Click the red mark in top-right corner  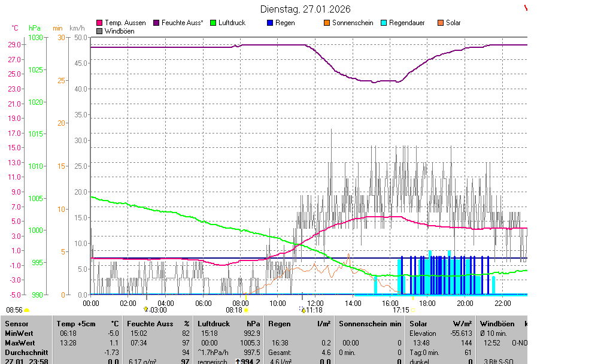[526, 8]
